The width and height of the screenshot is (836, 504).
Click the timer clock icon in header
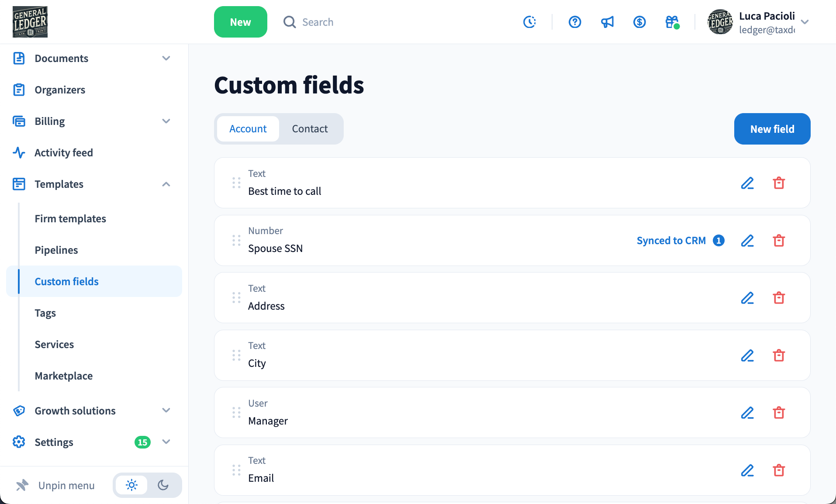pos(529,22)
